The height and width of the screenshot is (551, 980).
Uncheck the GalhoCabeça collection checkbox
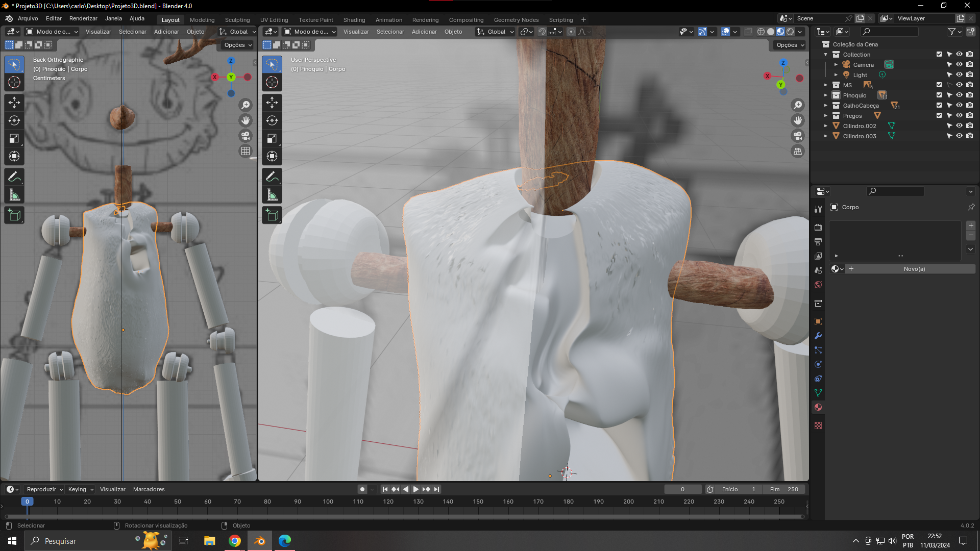[939, 106]
